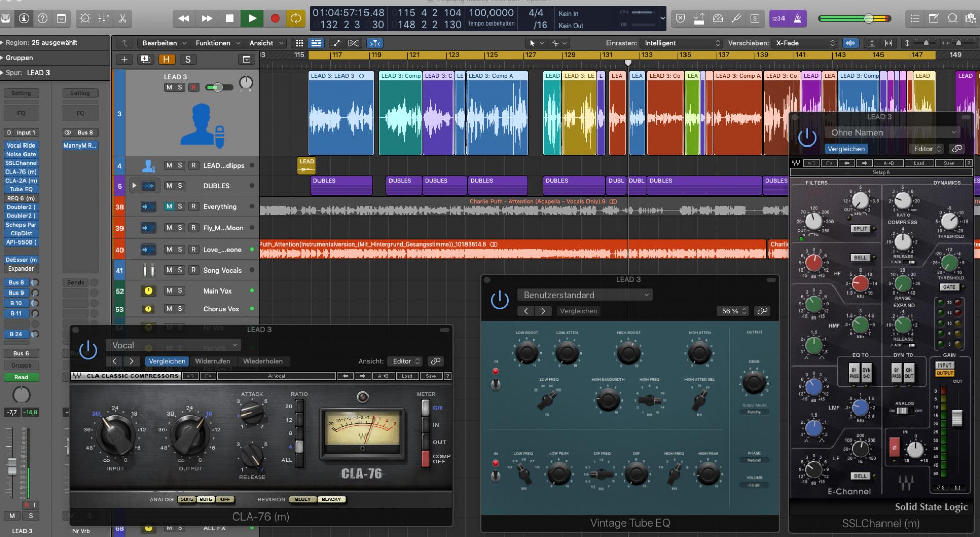Screen dimensions: 980x537
Task: Open the Note Pad icon
Action: click(x=934, y=18)
